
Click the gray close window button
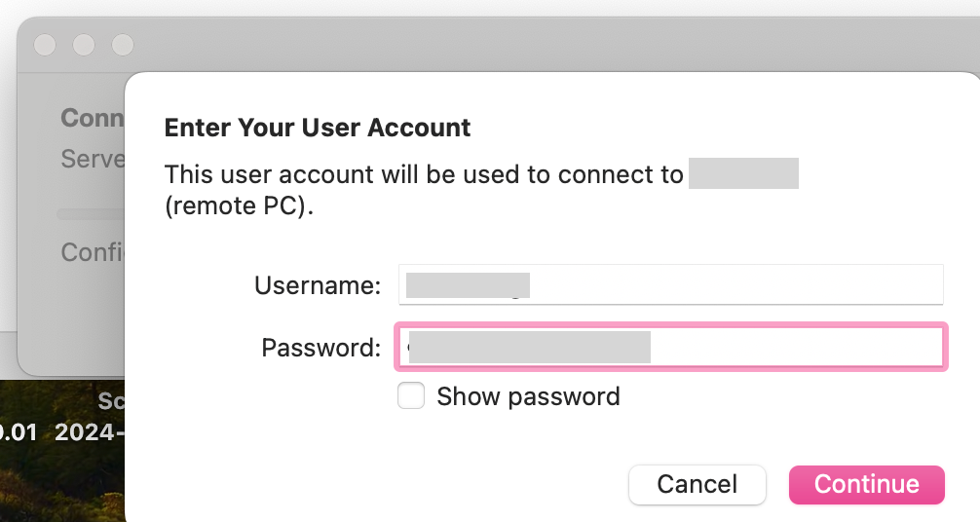point(45,45)
